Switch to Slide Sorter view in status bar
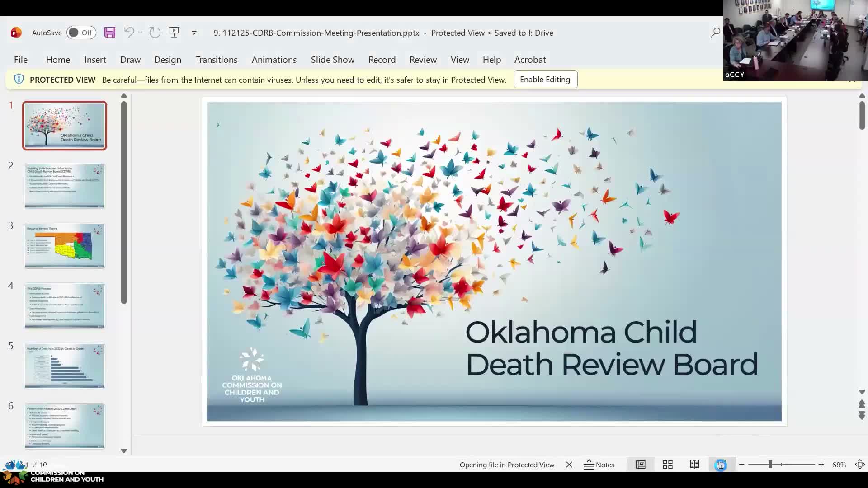868x488 pixels. [668, 465]
